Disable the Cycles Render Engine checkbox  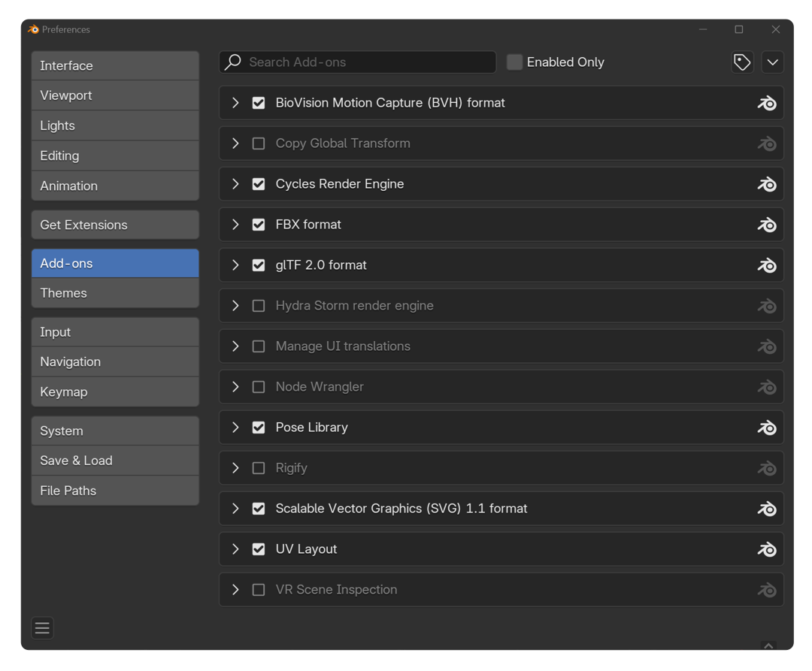pos(259,184)
